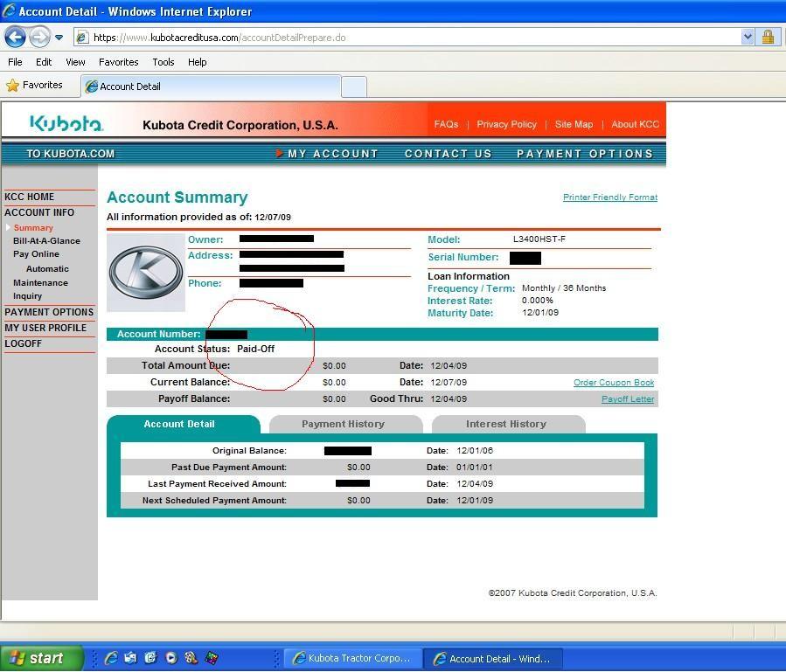Click the silver Kubota K emblem image
This screenshot has height=672, width=786.
146,273
